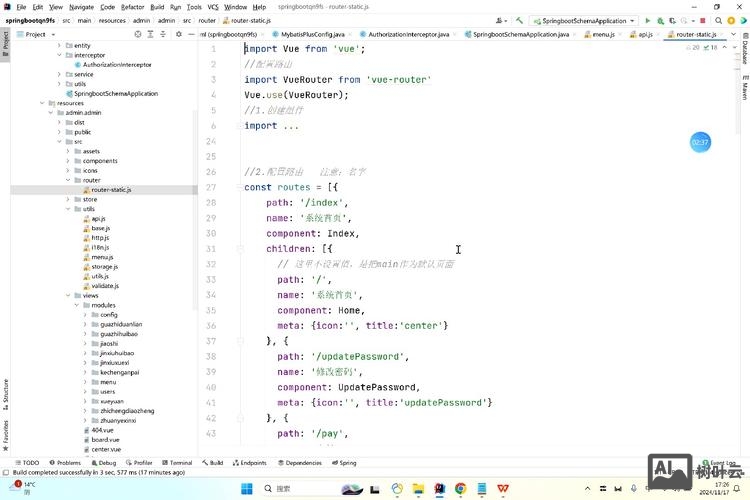The height and width of the screenshot is (500, 750).
Task: Open the Problems tool window button
Action: [x=67, y=463]
